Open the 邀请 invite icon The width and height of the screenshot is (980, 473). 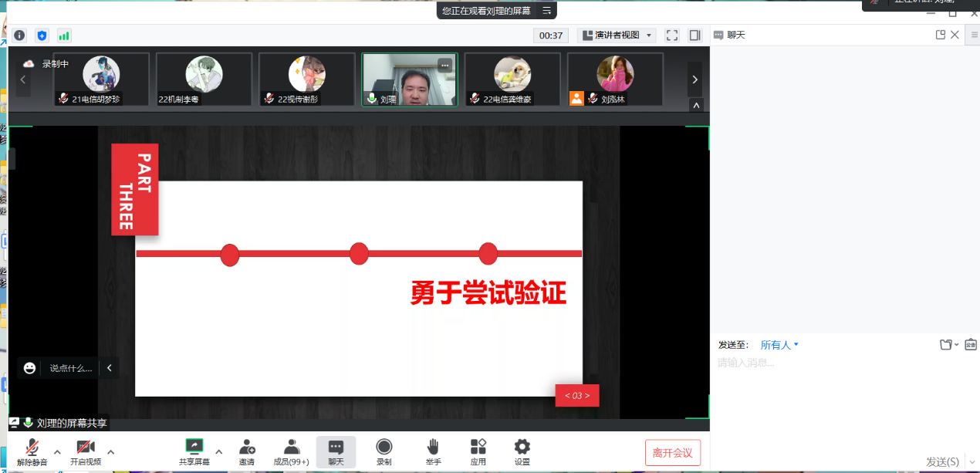(247, 451)
